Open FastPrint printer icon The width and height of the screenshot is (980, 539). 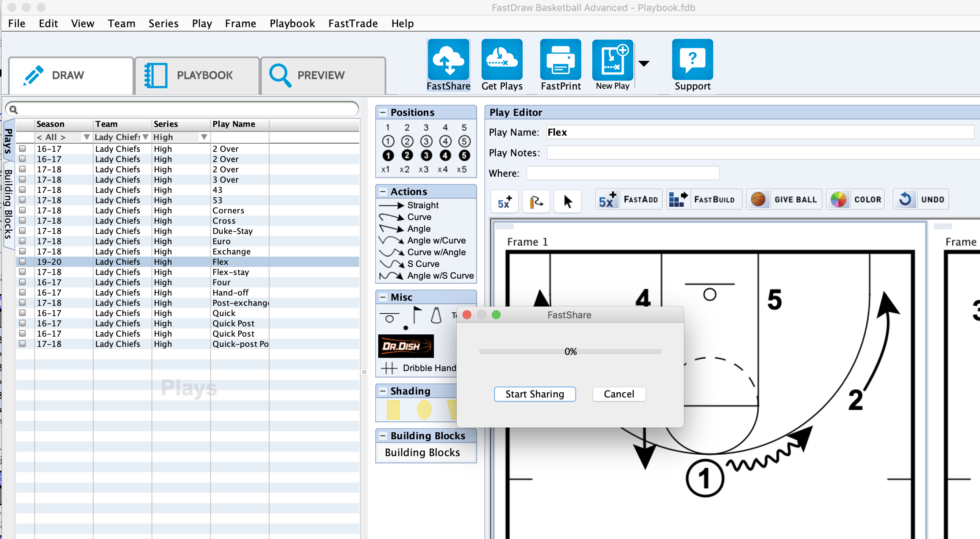pos(560,60)
